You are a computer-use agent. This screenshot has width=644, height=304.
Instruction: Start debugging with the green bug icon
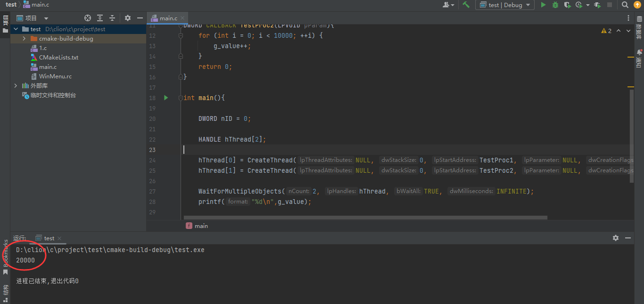(555, 5)
